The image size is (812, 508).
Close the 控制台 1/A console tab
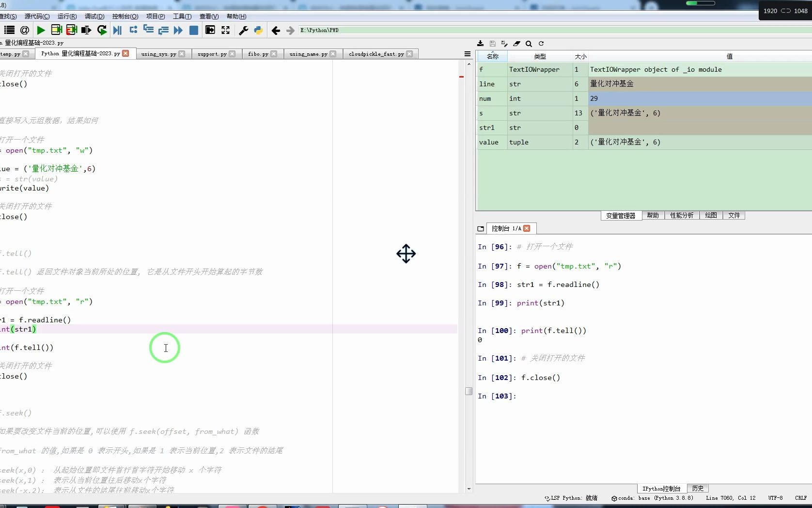pyautogui.click(x=527, y=228)
